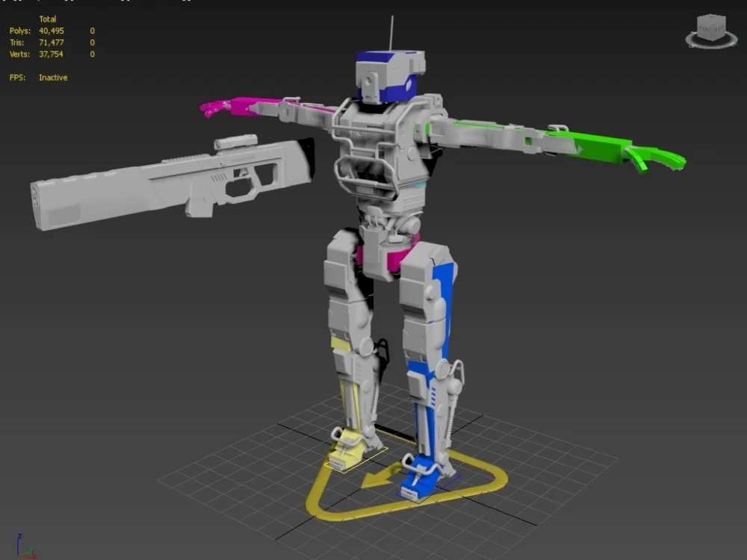Click the FPS Inactive statistic
This screenshot has width=747, height=560.
tap(39, 78)
